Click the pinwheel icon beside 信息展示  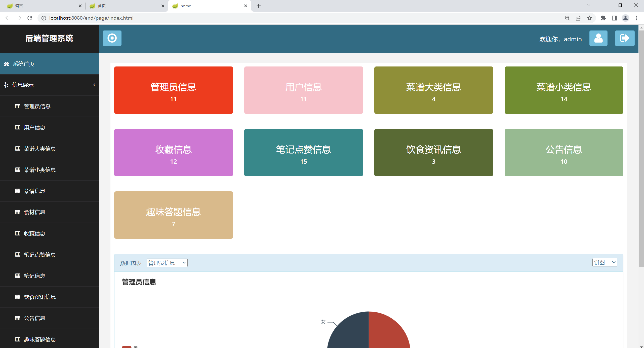6,85
